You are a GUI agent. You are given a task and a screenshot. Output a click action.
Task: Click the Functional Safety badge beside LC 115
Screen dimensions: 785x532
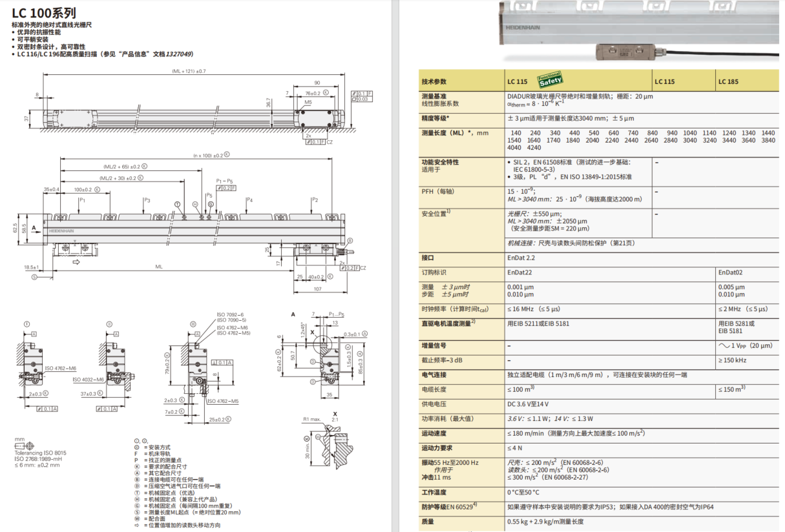coord(549,79)
